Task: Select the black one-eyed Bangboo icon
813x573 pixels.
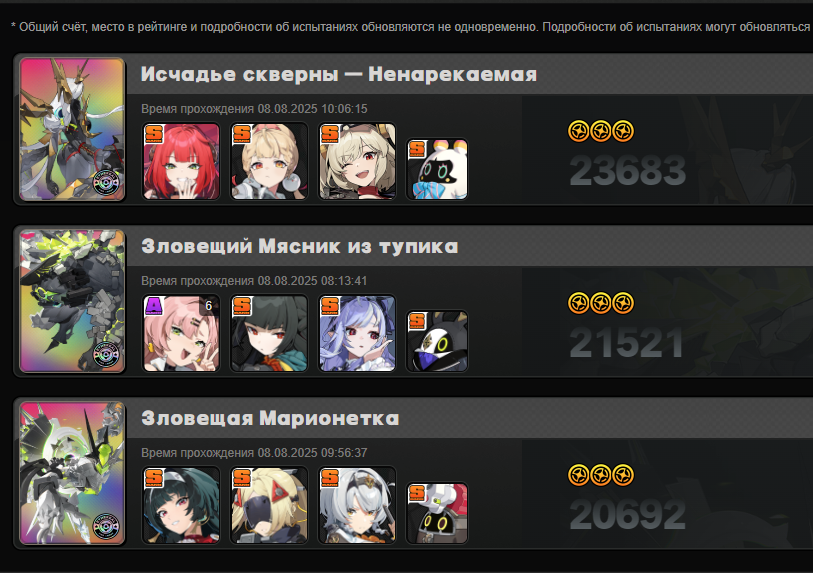Action: tap(437, 341)
